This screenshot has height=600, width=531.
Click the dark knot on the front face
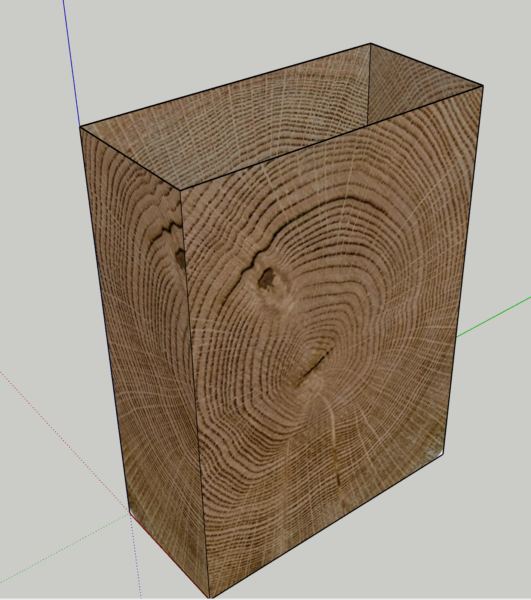click(267, 278)
